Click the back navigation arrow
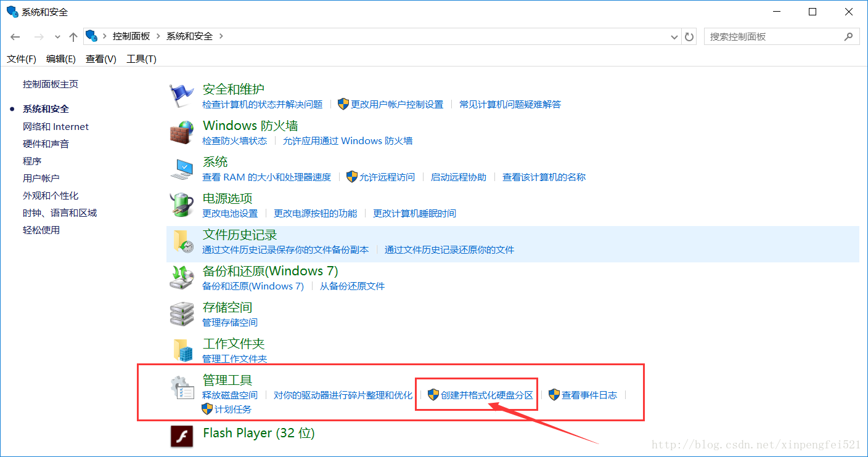Screen dimensions: 868x457 click(x=15, y=36)
